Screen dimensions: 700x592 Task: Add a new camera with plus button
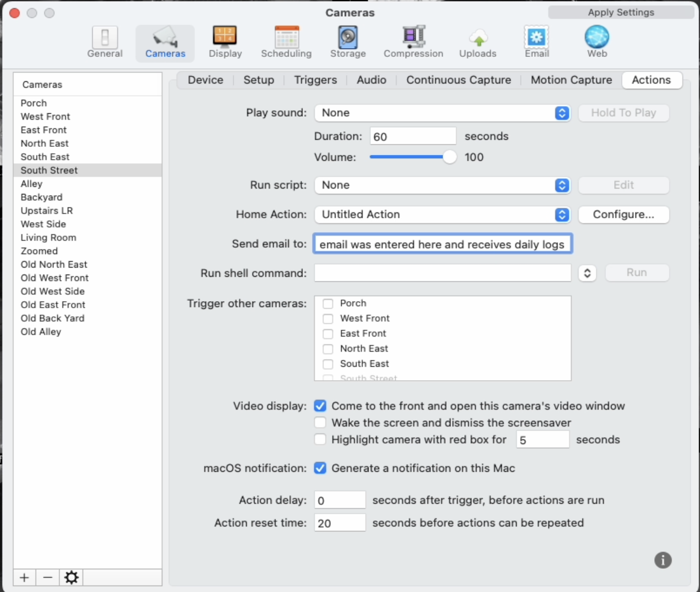pyautogui.click(x=24, y=577)
